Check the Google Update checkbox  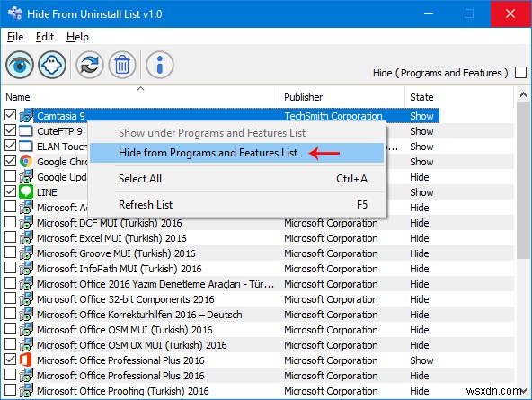(x=10, y=176)
